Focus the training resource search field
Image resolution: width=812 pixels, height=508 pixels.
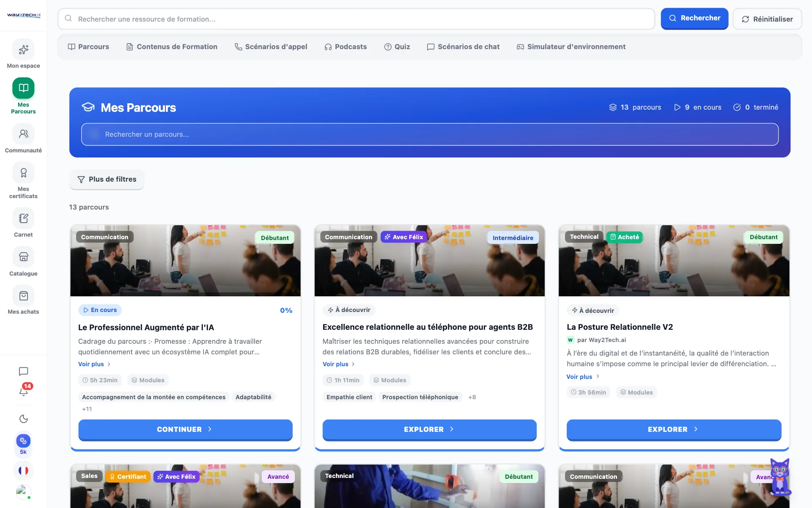click(356, 19)
